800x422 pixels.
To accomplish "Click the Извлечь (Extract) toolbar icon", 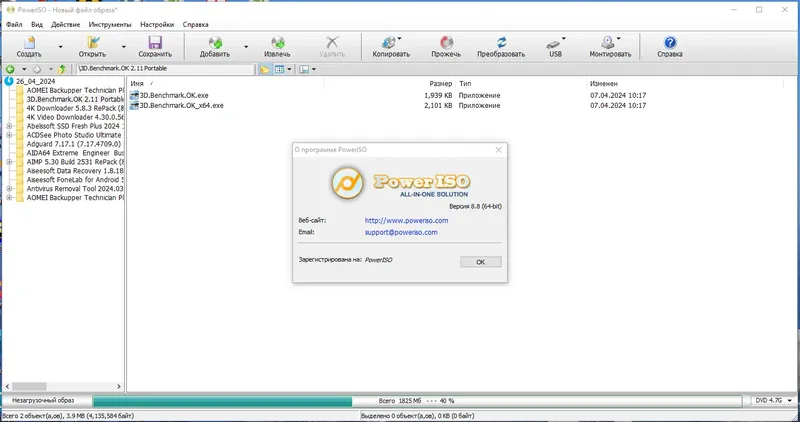I will pyautogui.click(x=277, y=43).
